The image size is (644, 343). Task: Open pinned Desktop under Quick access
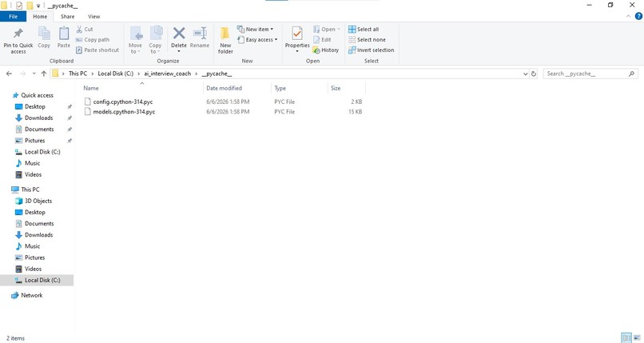(35, 106)
